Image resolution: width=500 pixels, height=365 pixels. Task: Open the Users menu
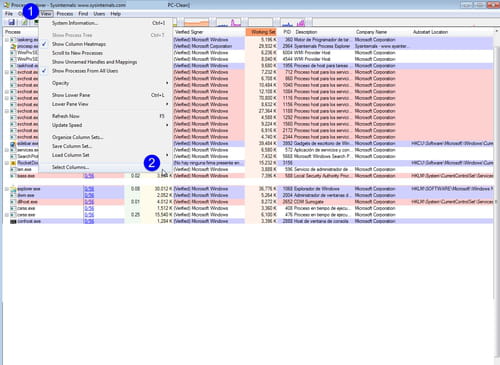99,14
